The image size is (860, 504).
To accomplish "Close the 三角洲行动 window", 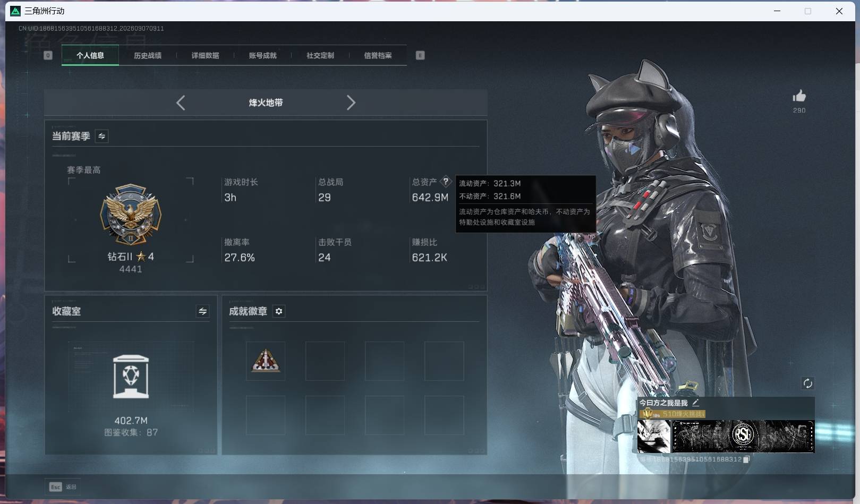I will [839, 11].
